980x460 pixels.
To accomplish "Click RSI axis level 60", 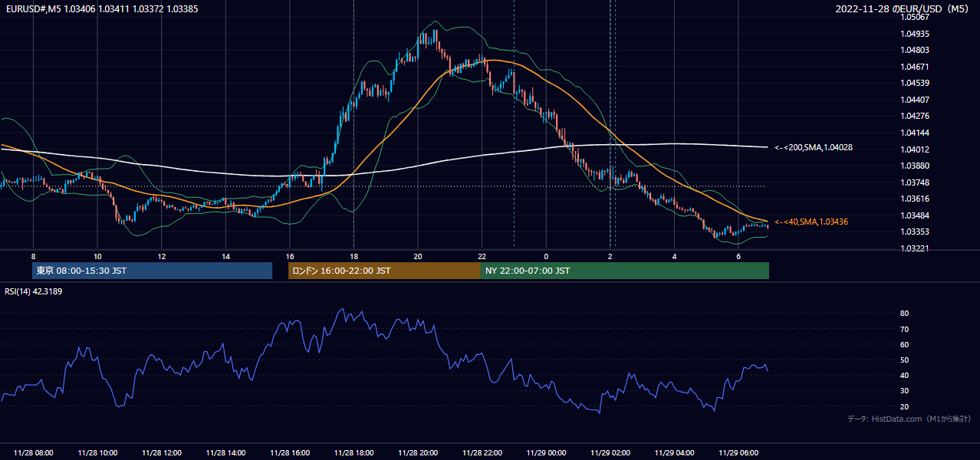I will click(904, 344).
